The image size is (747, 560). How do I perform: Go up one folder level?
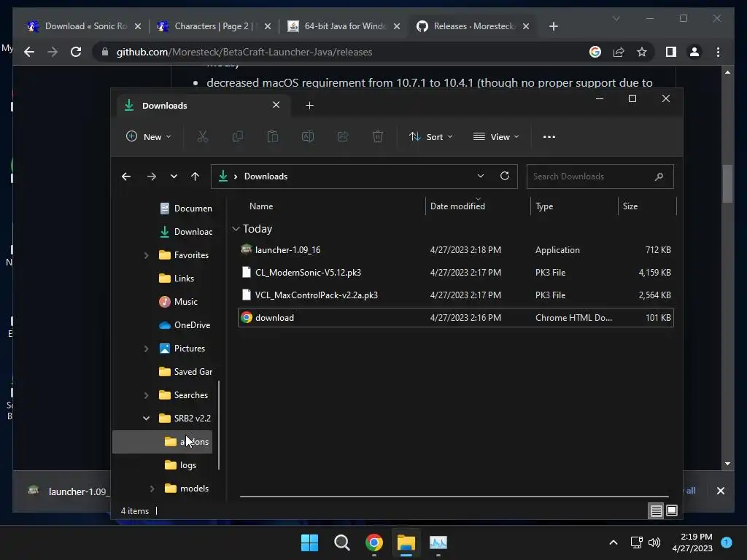coord(195,176)
